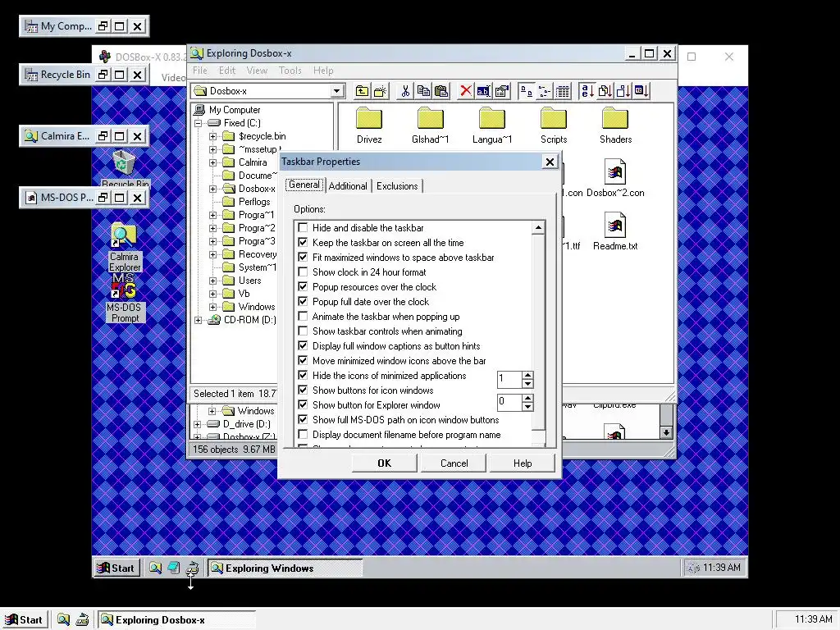Go up one folder level in Explorer toolbar
840x630 pixels.
pyautogui.click(x=363, y=91)
